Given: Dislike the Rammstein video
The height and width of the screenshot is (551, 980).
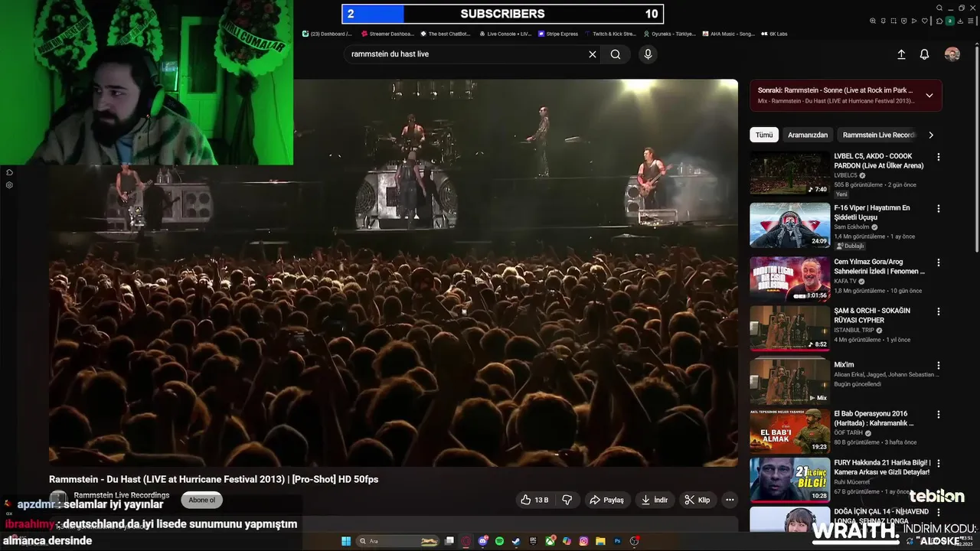Looking at the screenshot, I should tap(567, 500).
